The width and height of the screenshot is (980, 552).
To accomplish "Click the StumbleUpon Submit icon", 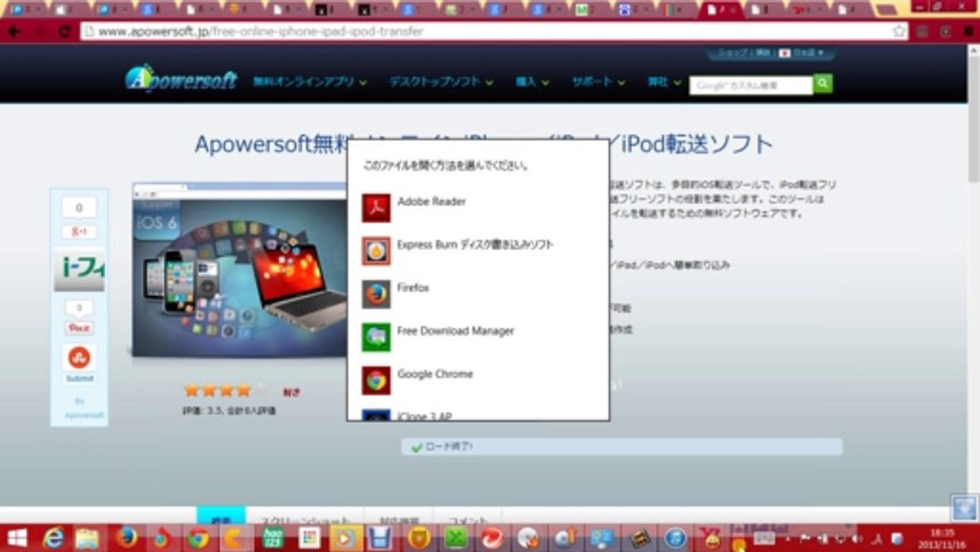I will pyautogui.click(x=79, y=357).
